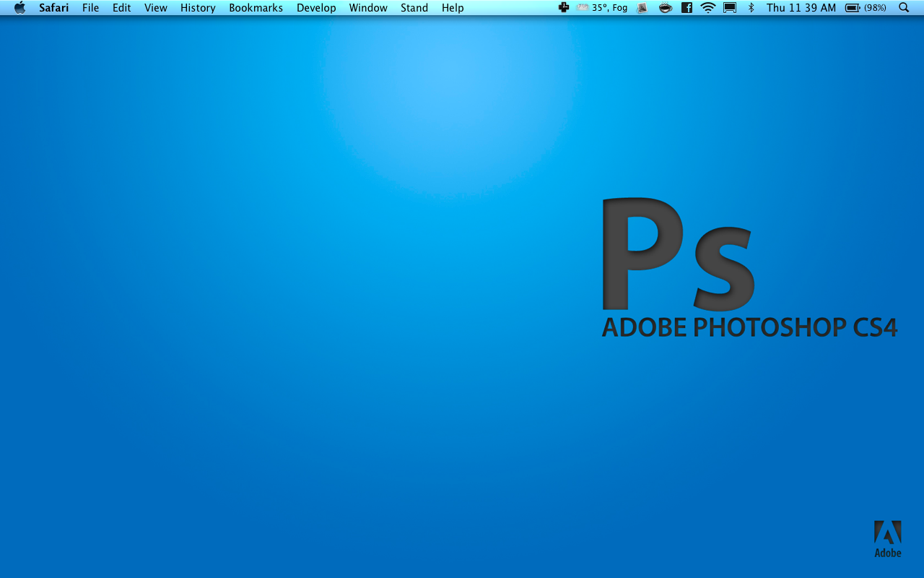This screenshot has width=924, height=578.
Task: Click the coffee cup menu bar icon
Action: click(x=666, y=8)
